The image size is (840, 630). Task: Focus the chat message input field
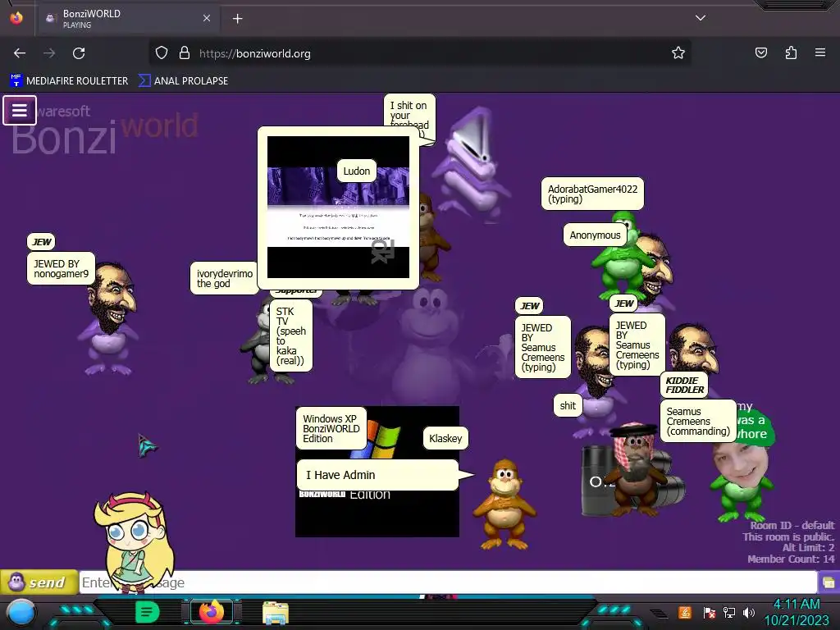click(448, 582)
